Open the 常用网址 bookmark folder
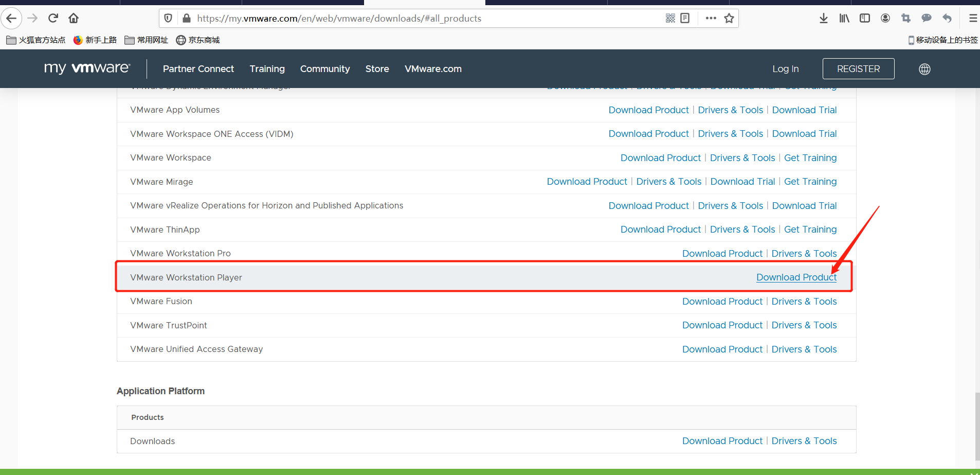Image resolution: width=980 pixels, height=475 pixels. tap(147, 40)
